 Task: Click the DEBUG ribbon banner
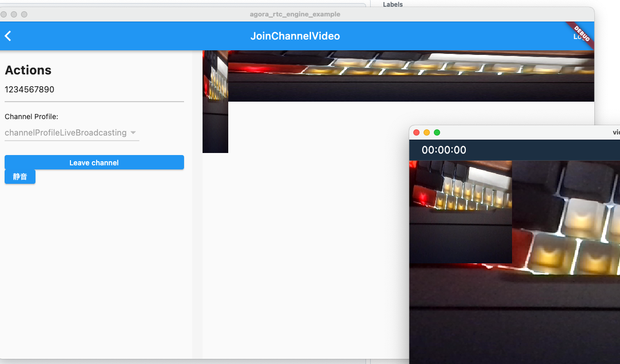click(581, 33)
